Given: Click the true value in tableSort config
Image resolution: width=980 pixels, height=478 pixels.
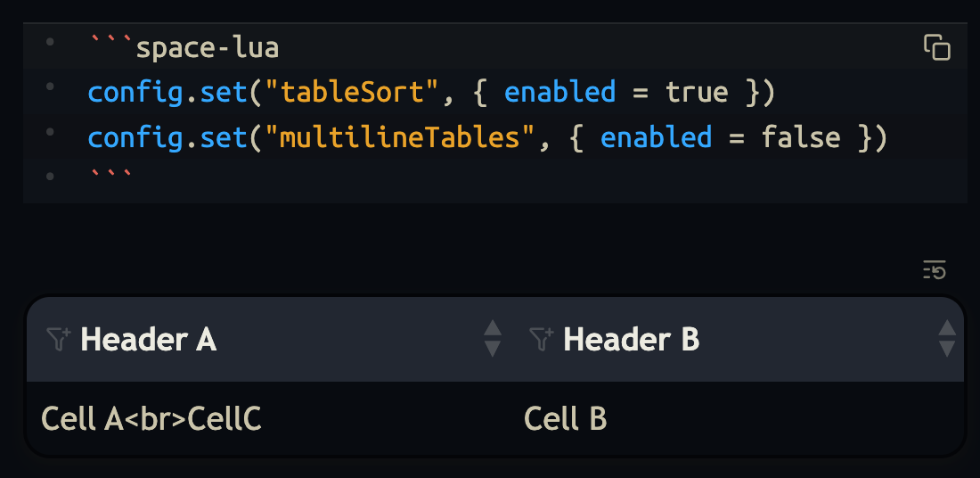Looking at the screenshot, I should 697,92.
